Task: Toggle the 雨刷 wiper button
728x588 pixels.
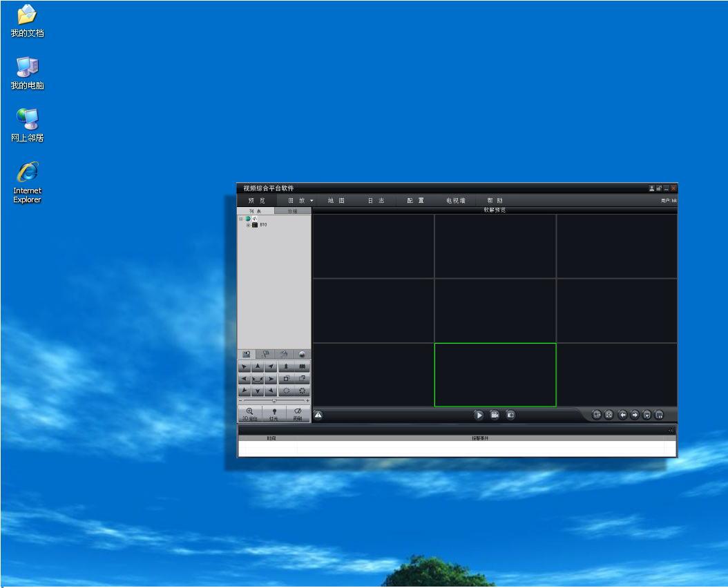Action: tap(298, 414)
